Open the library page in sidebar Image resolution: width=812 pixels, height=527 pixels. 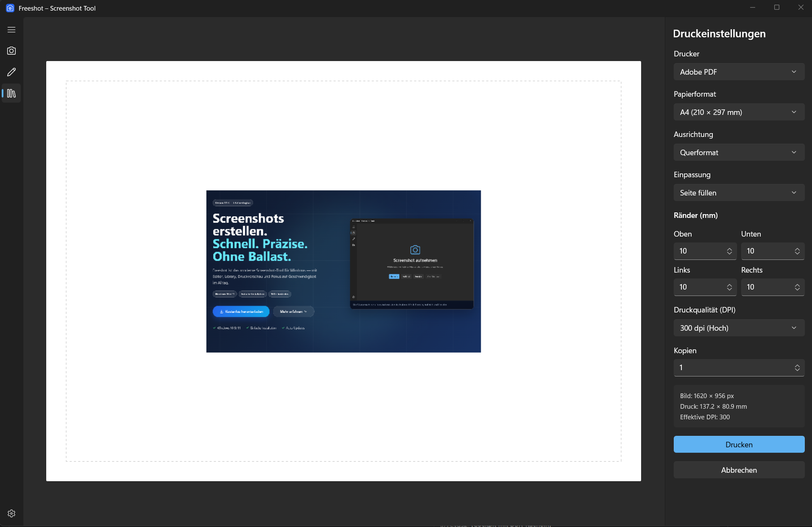[11, 93]
